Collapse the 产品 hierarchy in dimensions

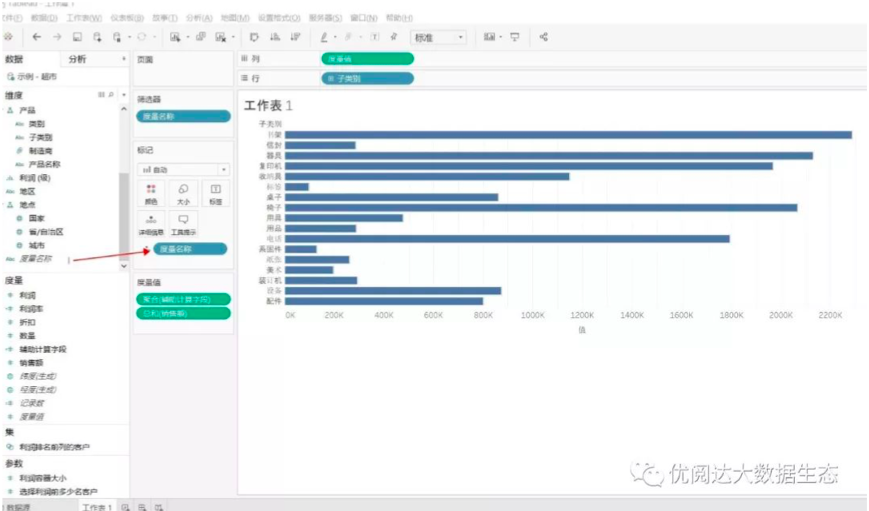[x=9, y=110]
